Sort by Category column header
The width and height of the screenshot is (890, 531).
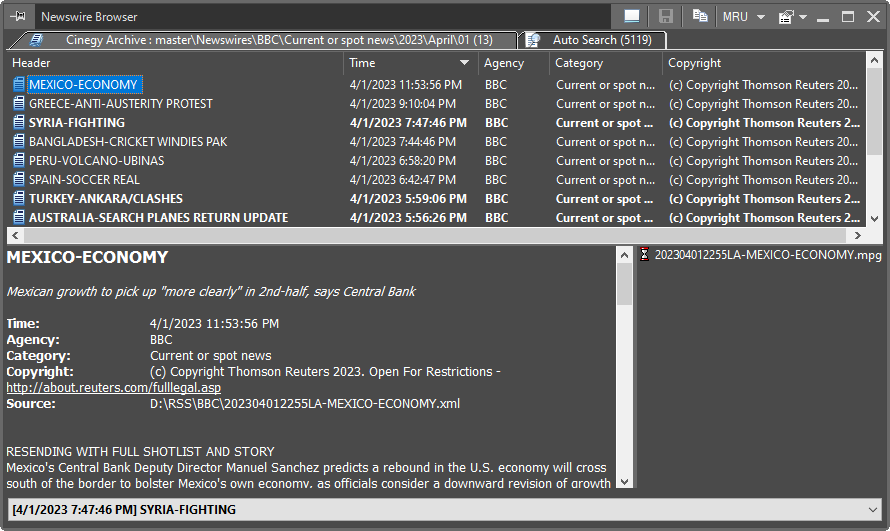coord(606,63)
